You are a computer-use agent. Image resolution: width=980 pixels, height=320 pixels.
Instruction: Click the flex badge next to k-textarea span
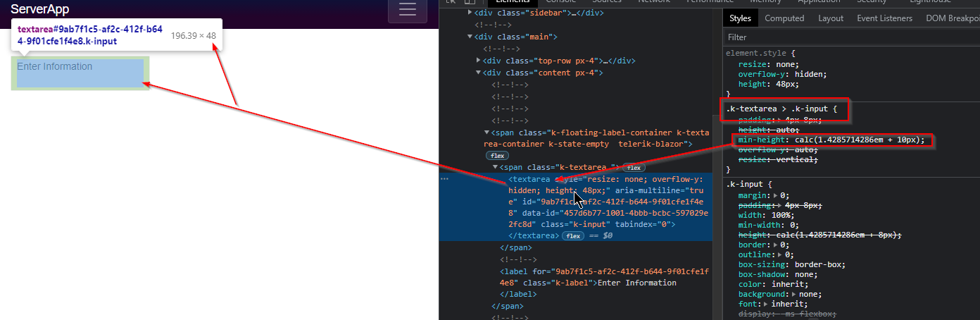[634, 168]
